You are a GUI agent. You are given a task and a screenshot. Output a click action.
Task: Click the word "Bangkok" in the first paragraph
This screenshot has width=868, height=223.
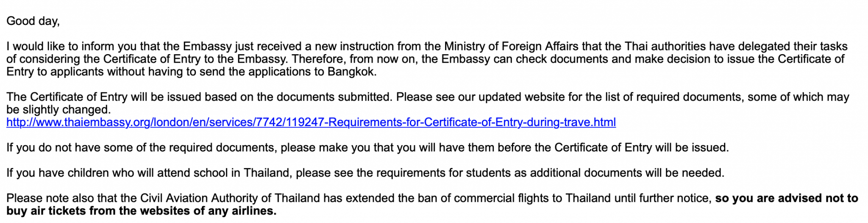pos(351,72)
